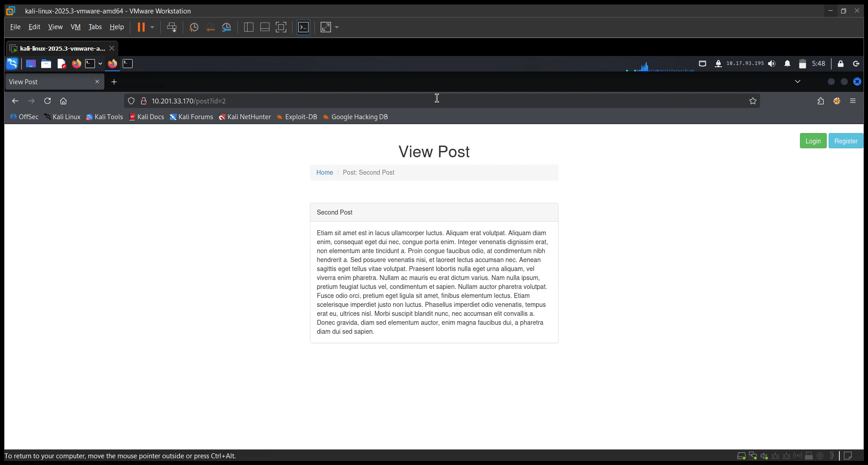Click the URL address bar field
Viewport: 868px width, 465px height.
pos(403,101)
